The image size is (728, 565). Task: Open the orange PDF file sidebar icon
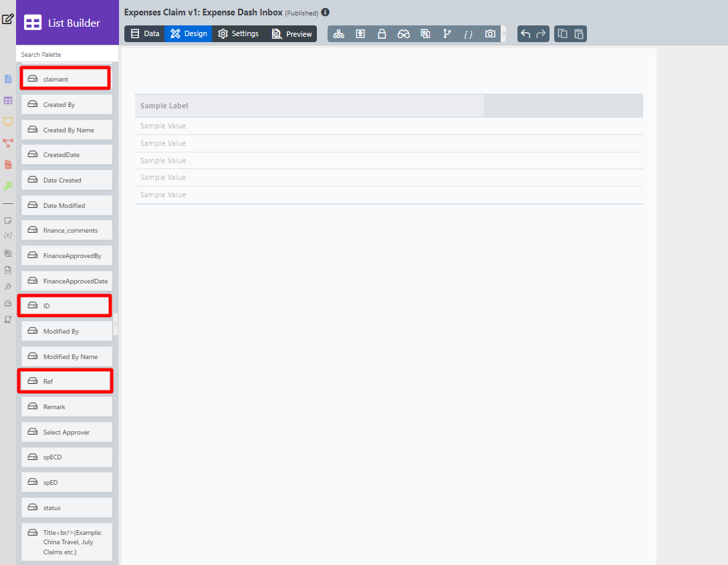8,164
